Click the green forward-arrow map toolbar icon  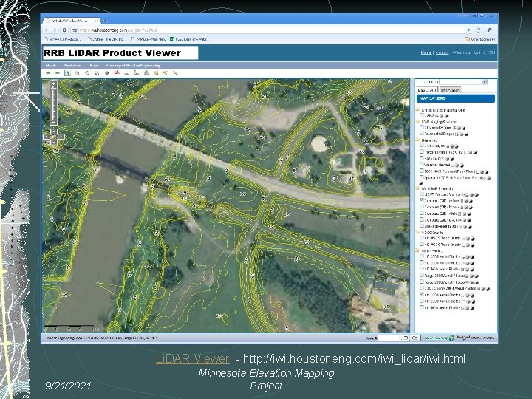click(58, 73)
